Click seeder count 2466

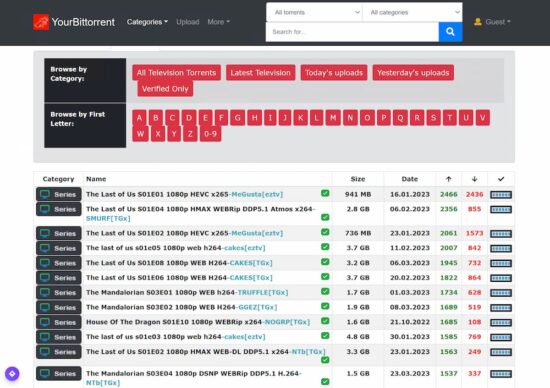point(449,194)
